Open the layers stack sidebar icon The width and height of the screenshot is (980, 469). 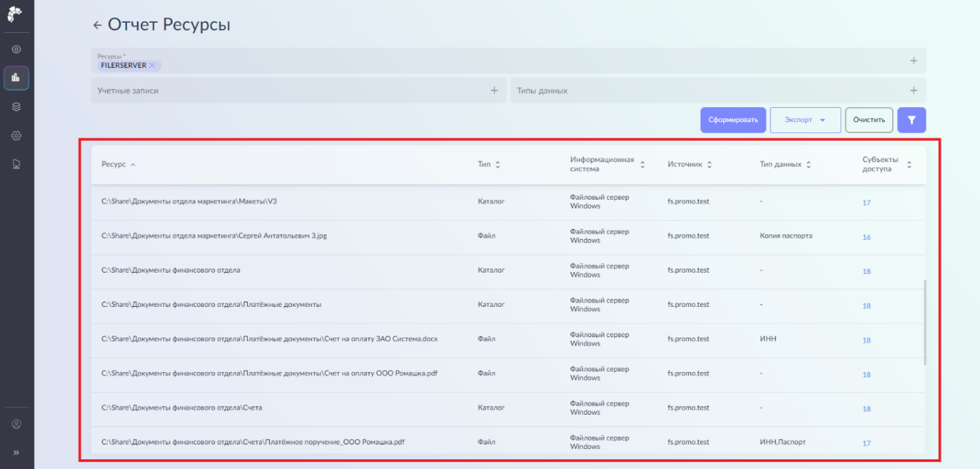point(16,106)
